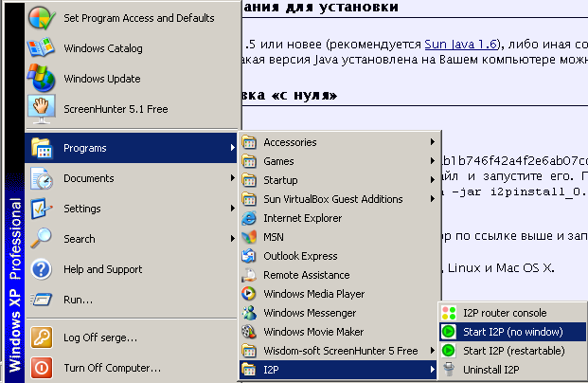
Task: Launch Windows Update from Start menu
Action: [132, 79]
